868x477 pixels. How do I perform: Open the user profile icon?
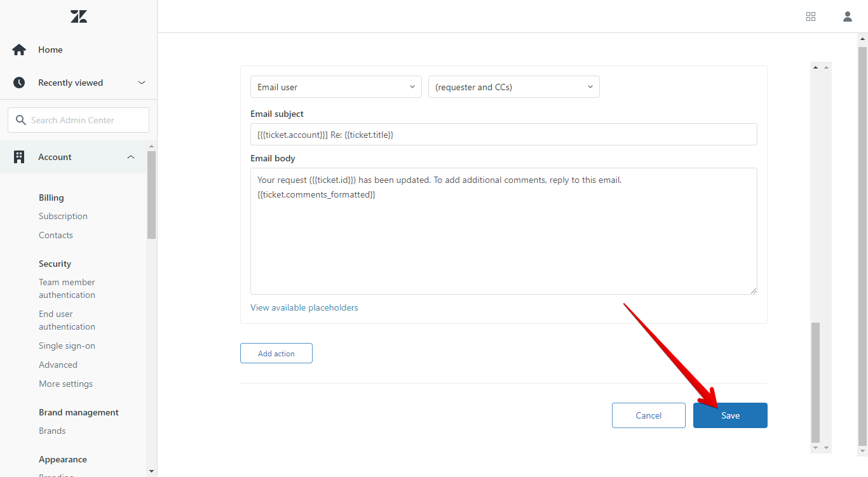(848, 17)
